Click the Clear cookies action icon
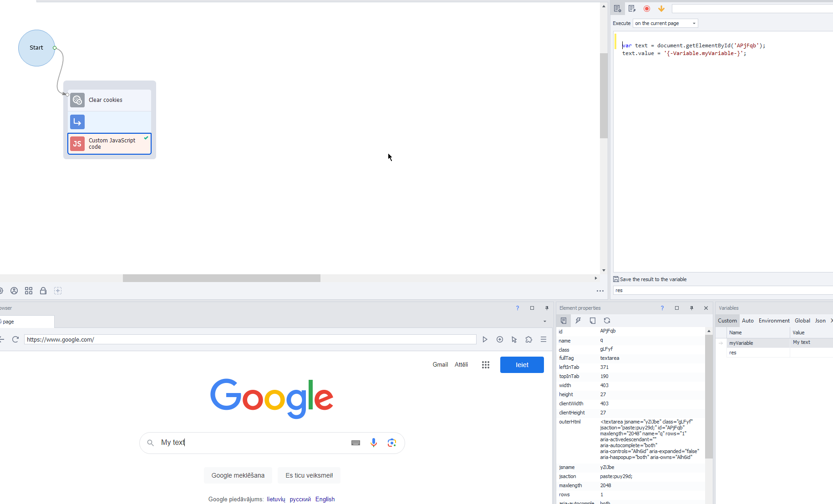 (77, 100)
